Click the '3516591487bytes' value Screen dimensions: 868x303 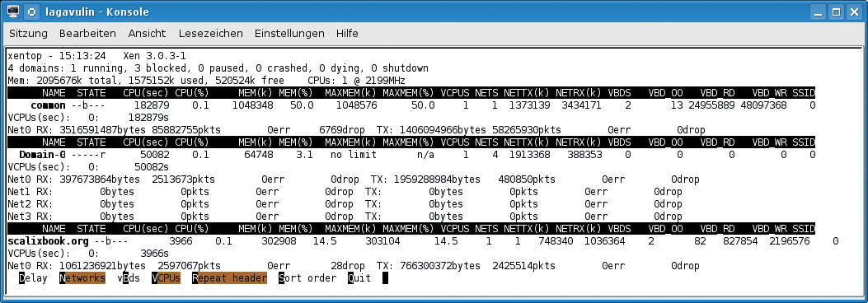click(103, 130)
